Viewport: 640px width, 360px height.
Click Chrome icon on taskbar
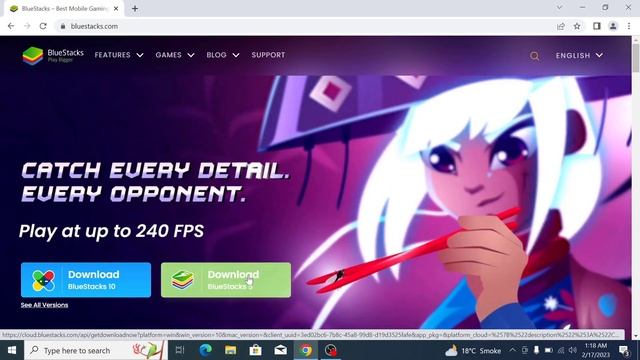pyautogui.click(x=306, y=350)
